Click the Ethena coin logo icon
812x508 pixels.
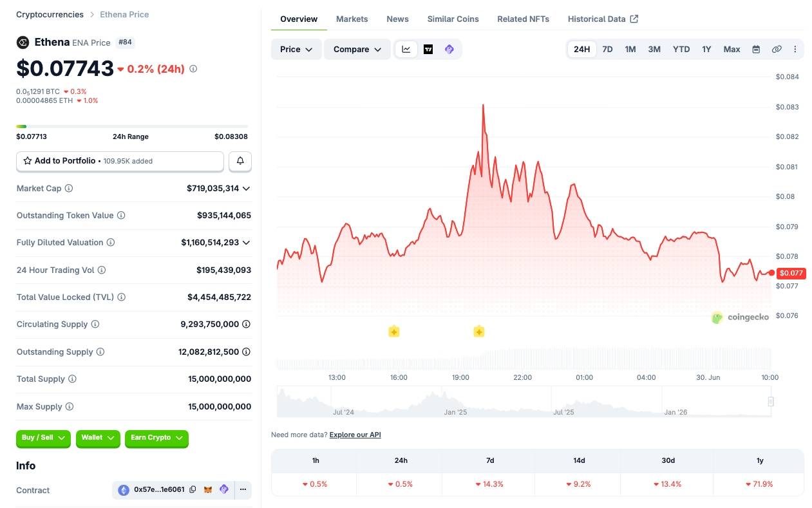pos(23,42)
